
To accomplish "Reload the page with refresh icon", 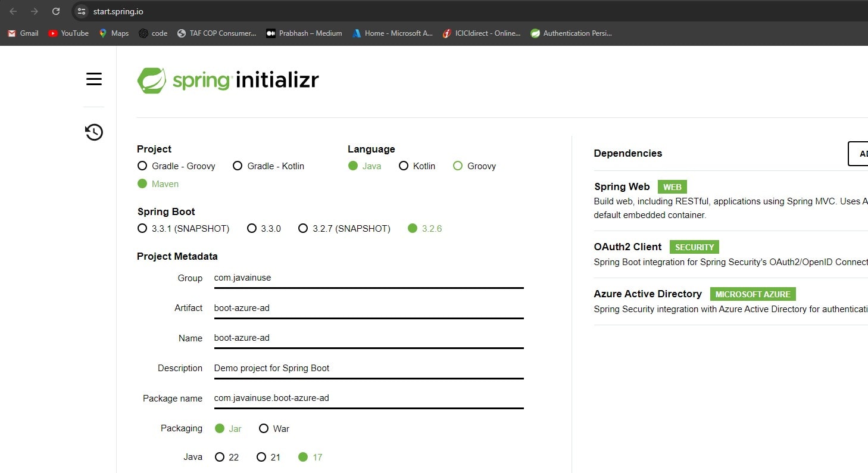I will (56, 11).
